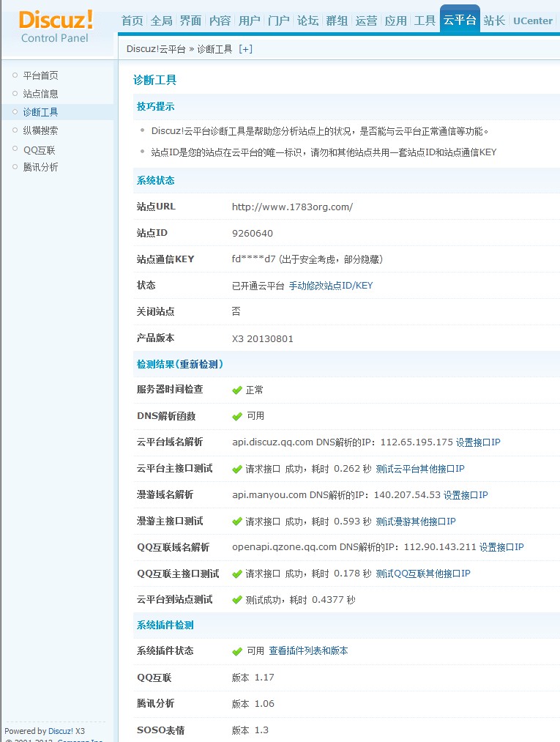Click the 技巧提示 section header
Image resolution: width=560 pixels, height=742 pixels.
(156, 106)
